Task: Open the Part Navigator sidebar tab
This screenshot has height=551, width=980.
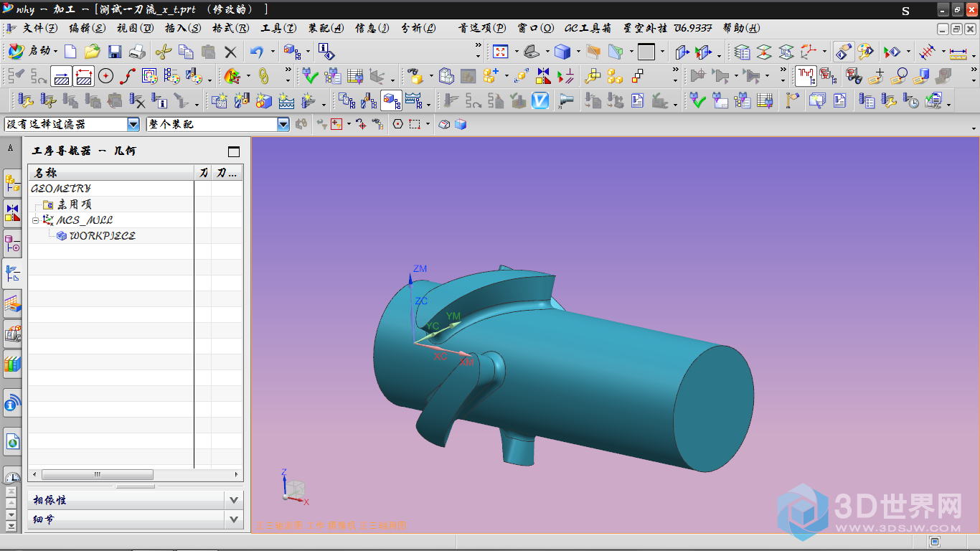Action: (12, 244)
